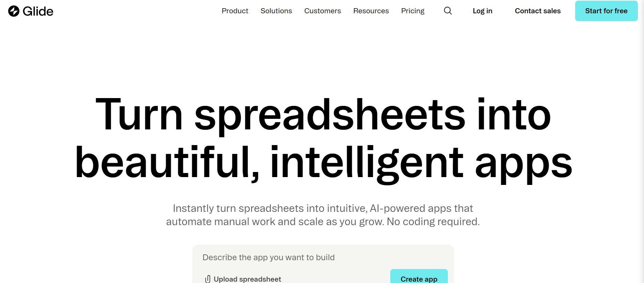Click the paperclip attachment icon

(x=208, y=279)
